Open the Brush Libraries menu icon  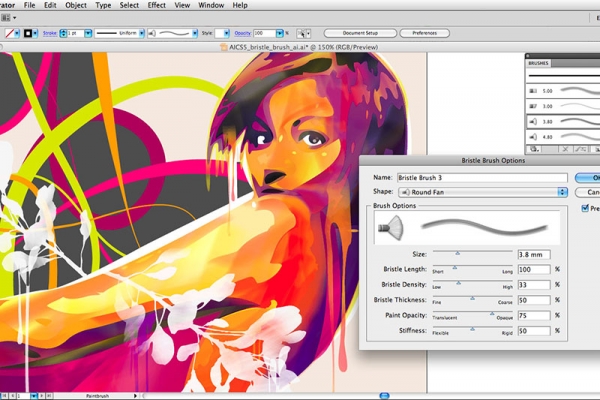point(535,149)
